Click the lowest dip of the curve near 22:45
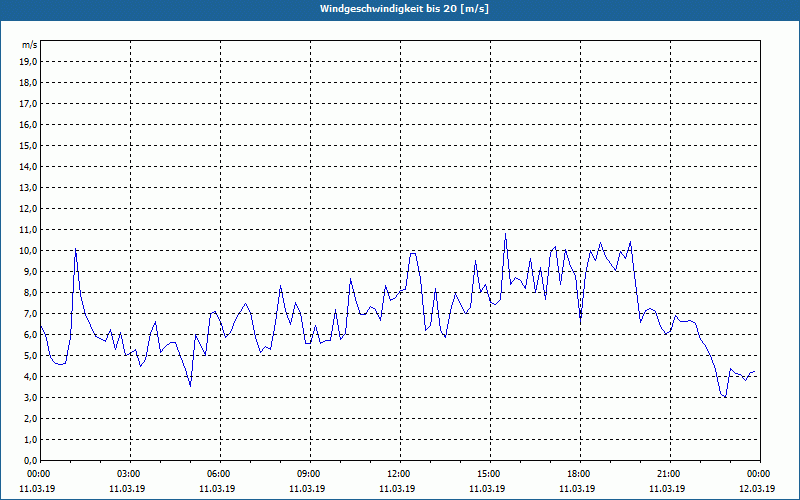This screenshot has height=500, width=800. 725,397
